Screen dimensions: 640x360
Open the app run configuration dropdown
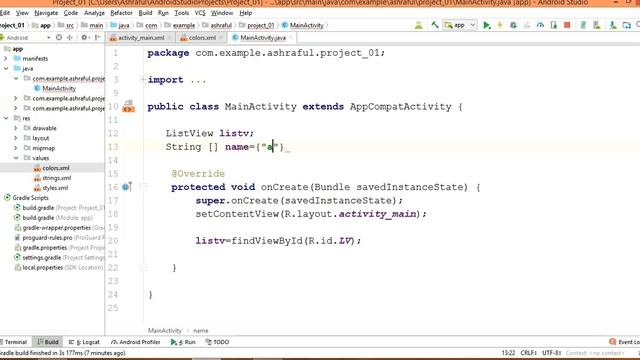point(460,25)
